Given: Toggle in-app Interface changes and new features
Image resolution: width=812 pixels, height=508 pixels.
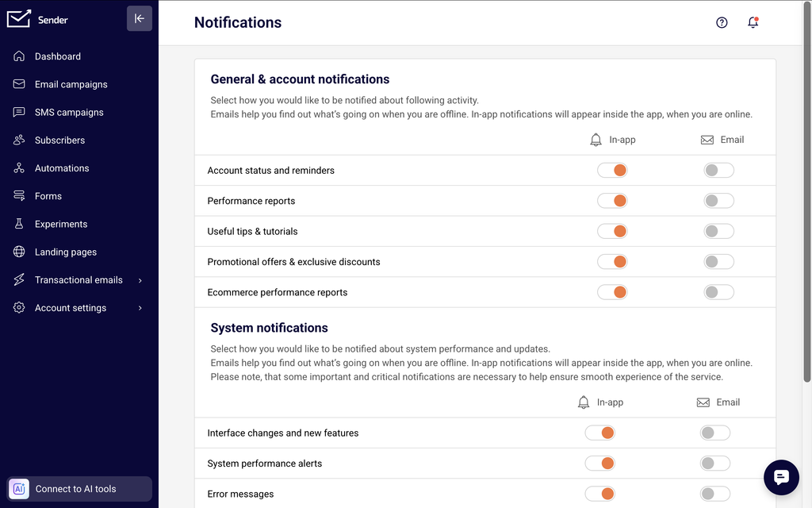Looking at the screenshot, I should tap(600, 433).
